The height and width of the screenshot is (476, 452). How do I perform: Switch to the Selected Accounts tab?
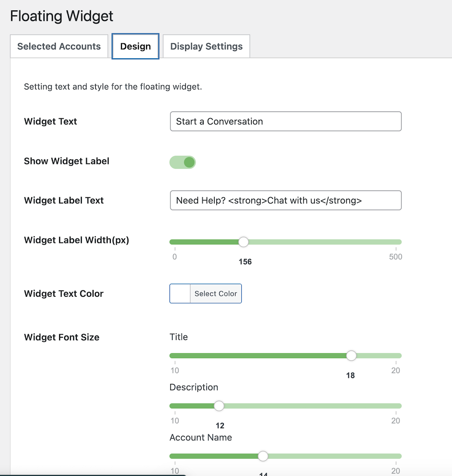coord(59,47)
